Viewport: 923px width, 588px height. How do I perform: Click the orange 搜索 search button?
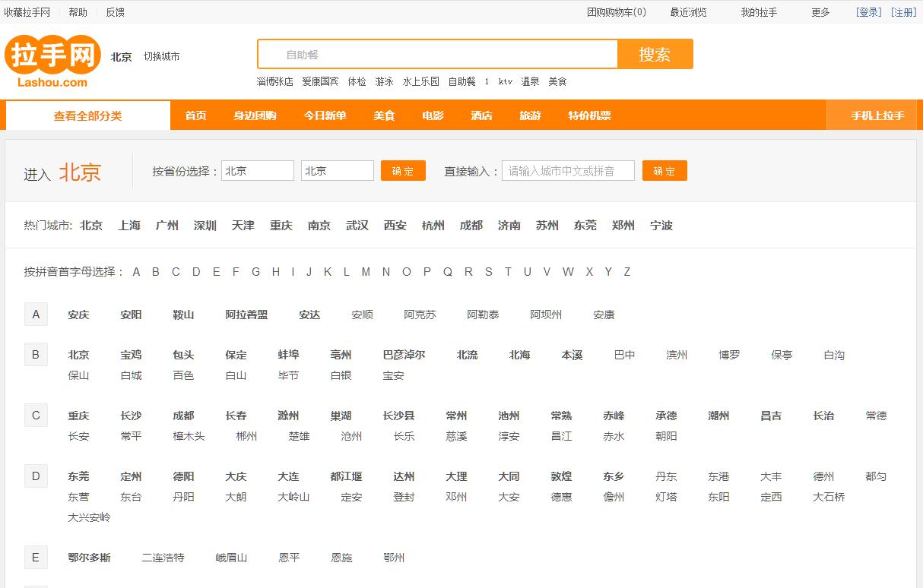tap(655, 55)
